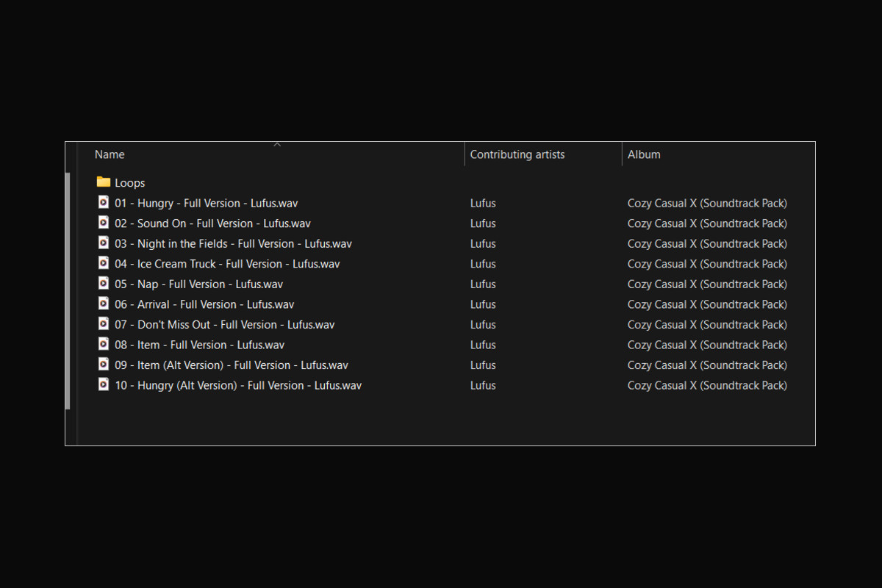Click the album cell in the 01 - Hungry row
The width and height of the screenshot is (882, 588).
[706, 203]
